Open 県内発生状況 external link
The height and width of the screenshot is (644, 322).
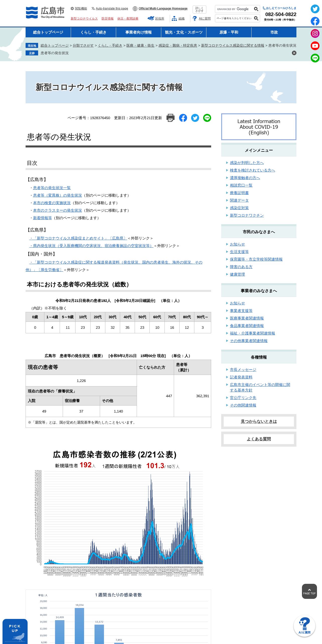91,246
